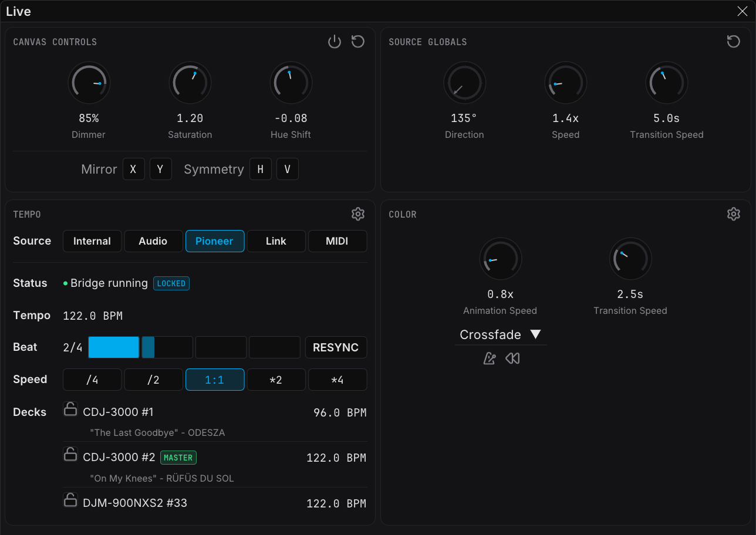The height and width of the screenshot is (535, 756).
Task: Set speed to /2
Action: click(x=153, y=380)
